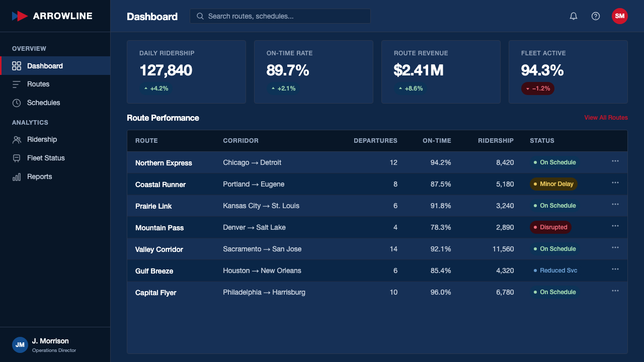Screen dimensions: 644x362
Task: Open the Reports bar chart icon
Action: [x=17, y=177]
